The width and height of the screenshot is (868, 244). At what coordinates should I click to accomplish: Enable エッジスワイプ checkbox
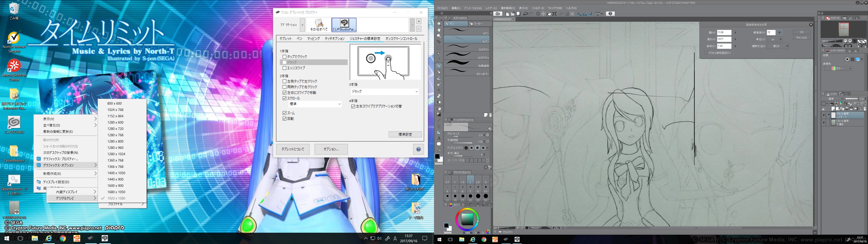(284, 68)
